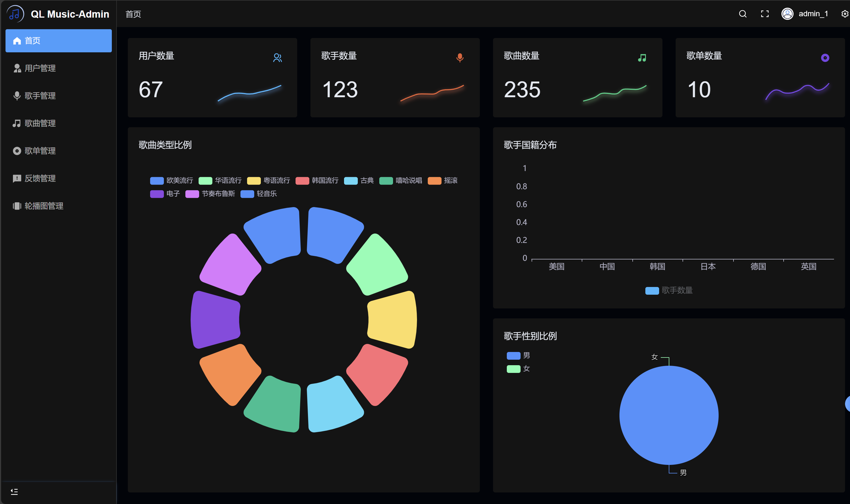Click the red donut segment

tap(379, 375)
